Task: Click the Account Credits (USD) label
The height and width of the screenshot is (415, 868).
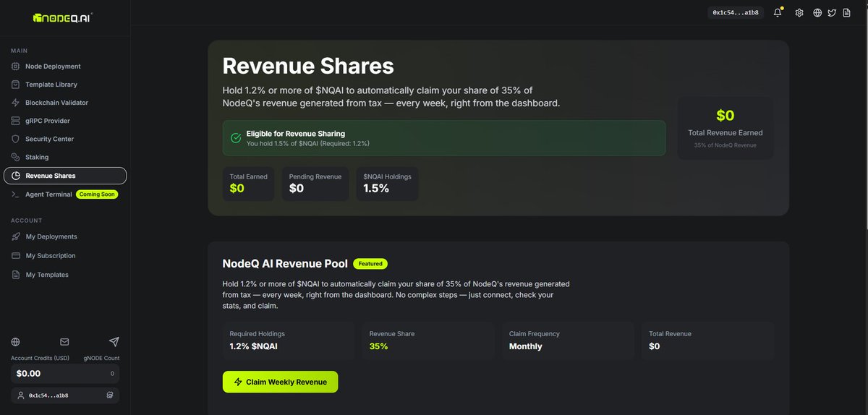Action: point(40,358)
